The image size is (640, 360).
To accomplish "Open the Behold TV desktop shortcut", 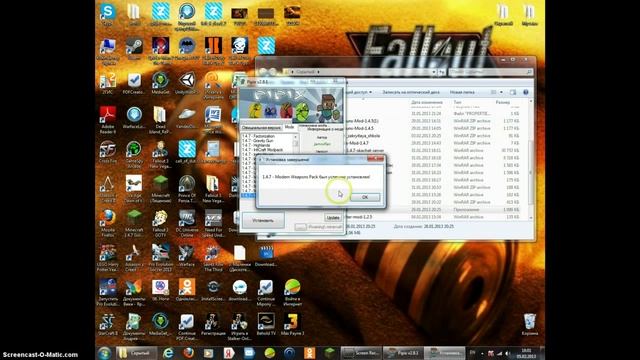I will (266, 324).
